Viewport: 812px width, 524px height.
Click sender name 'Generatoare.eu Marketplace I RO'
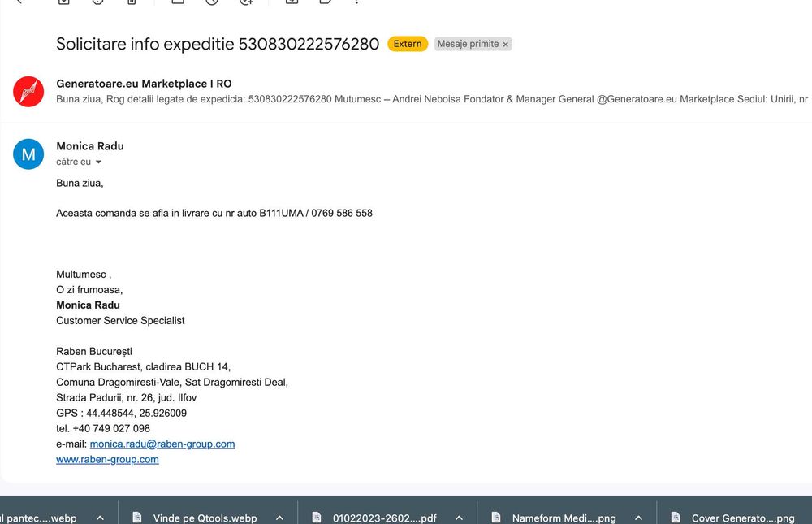(x=144, y=84)
